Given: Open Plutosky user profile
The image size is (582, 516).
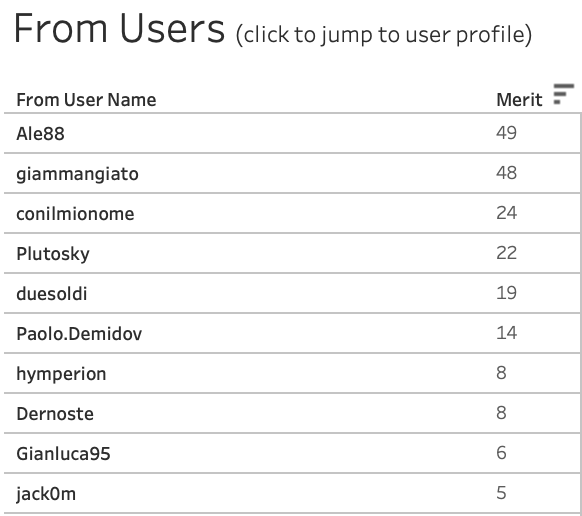Looking at the screenshot, I should pos(53,254).
